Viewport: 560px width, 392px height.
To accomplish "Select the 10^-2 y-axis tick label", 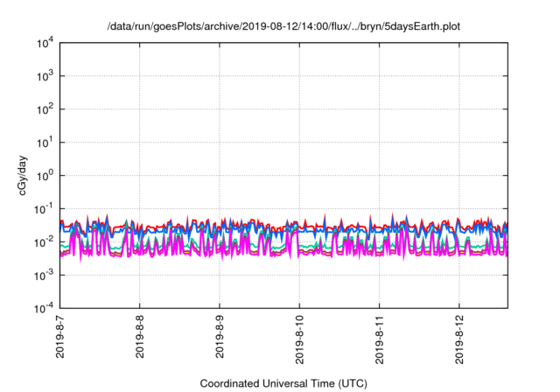I will coord(44,242).
